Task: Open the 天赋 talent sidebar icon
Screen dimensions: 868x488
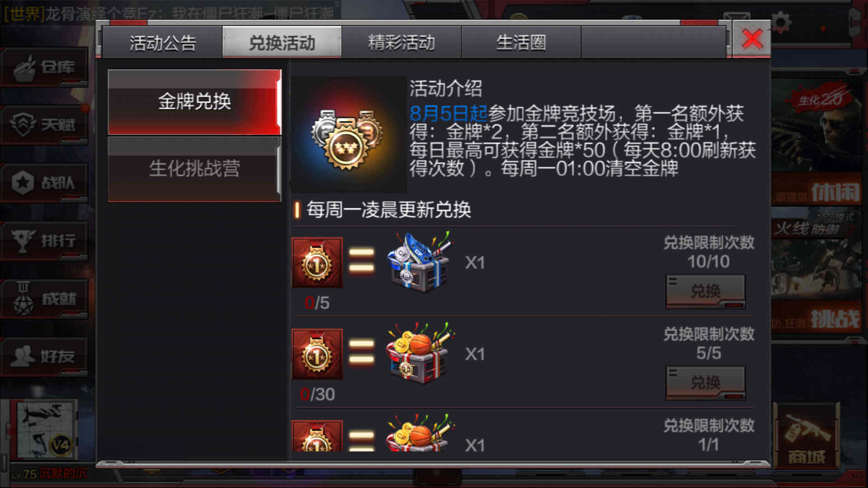Action: point(44,125)
